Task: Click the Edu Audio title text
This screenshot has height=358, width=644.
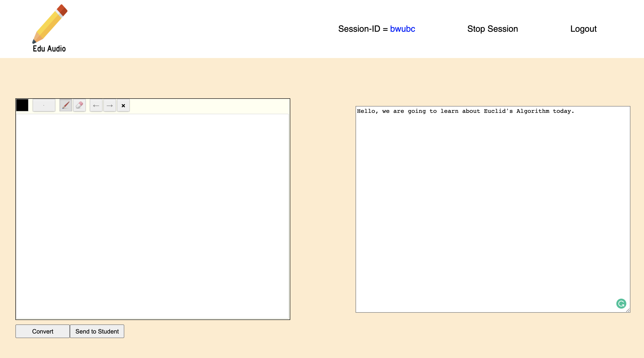Action: [x=49, y=48]
